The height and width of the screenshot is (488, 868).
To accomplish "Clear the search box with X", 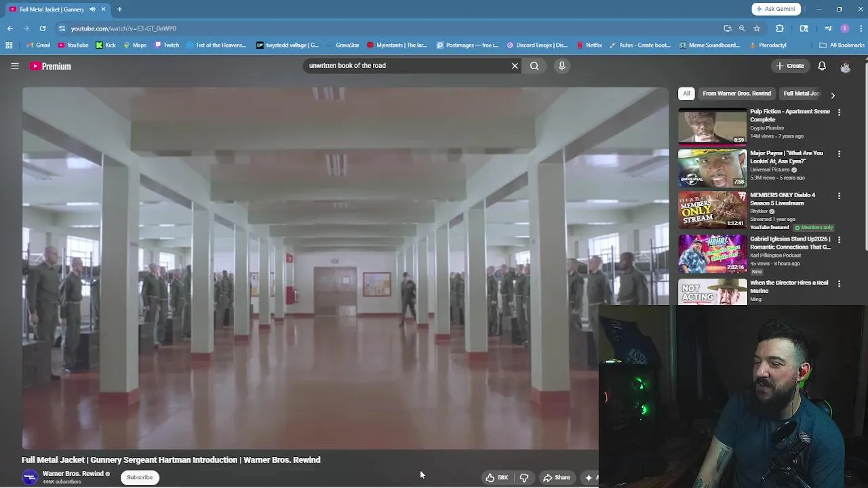I will pos(515,66).
